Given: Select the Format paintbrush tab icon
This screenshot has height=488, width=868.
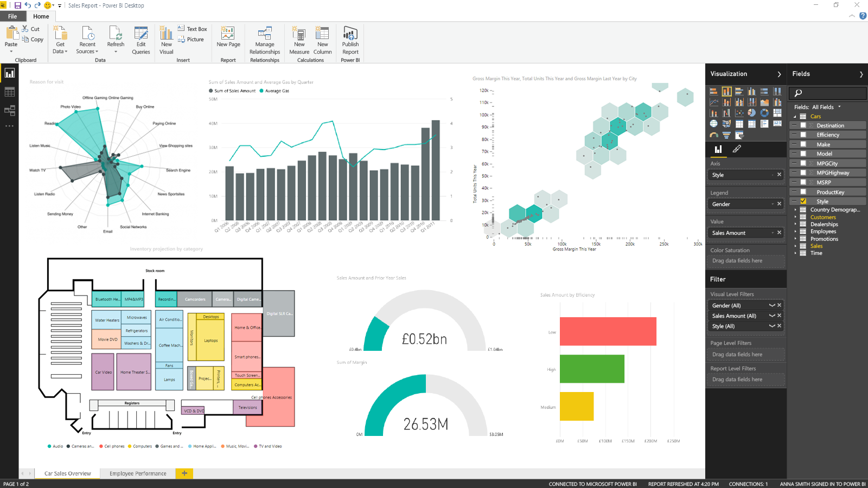Looking at the screenshot, I should click(x=737, y=149).
